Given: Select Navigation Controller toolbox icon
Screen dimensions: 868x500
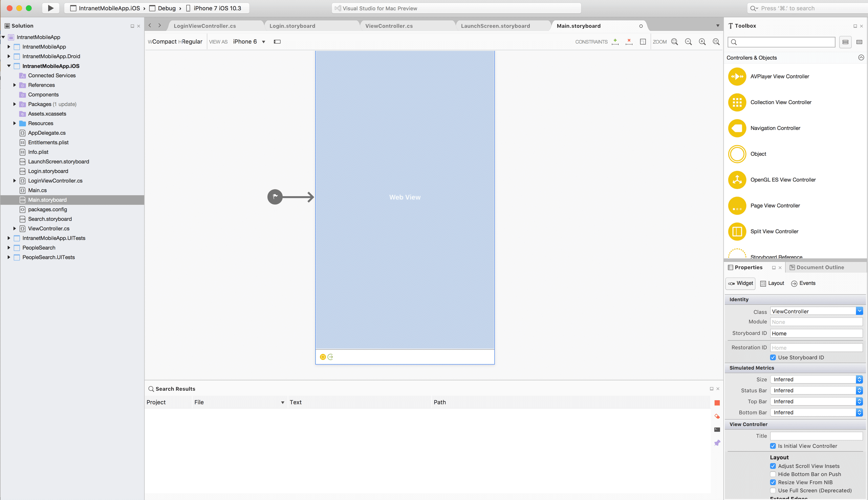Looking at the screenshot, I should 737,128.
